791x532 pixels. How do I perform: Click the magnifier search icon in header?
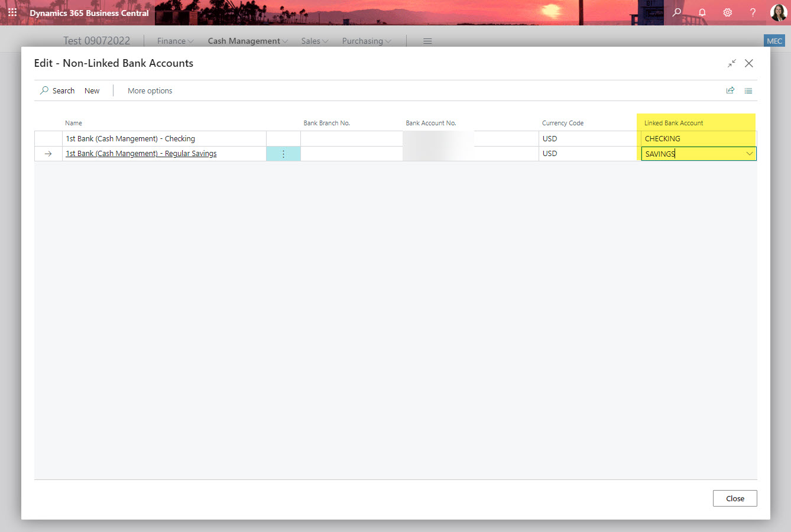(677, 12)
